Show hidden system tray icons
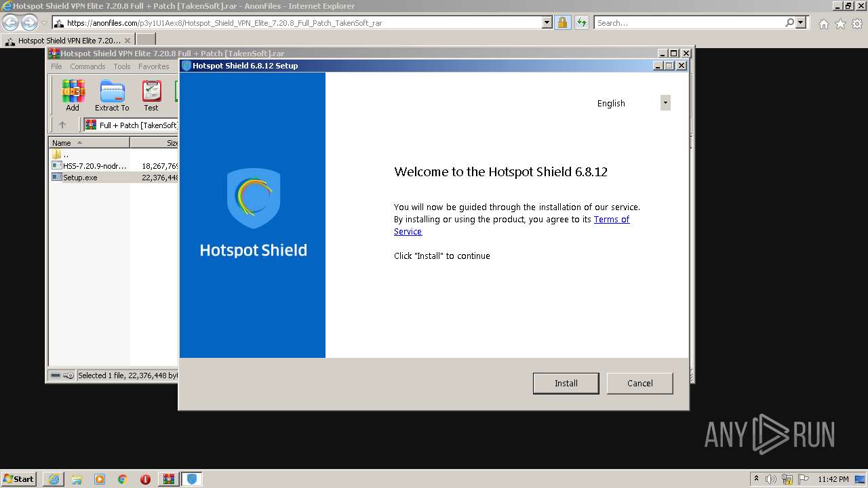The height and width of the screenshot is (488, 868). pyautogui.click(x=757, y=479)
